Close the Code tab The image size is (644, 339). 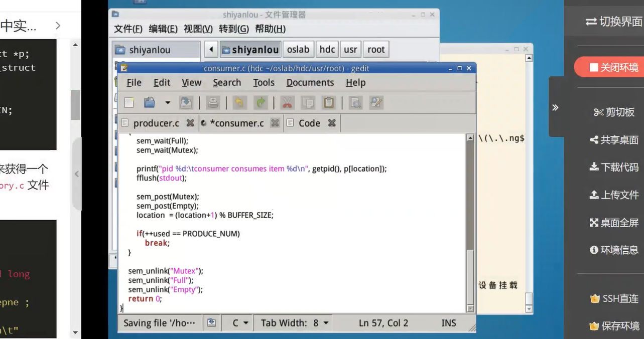pos(332,123)
